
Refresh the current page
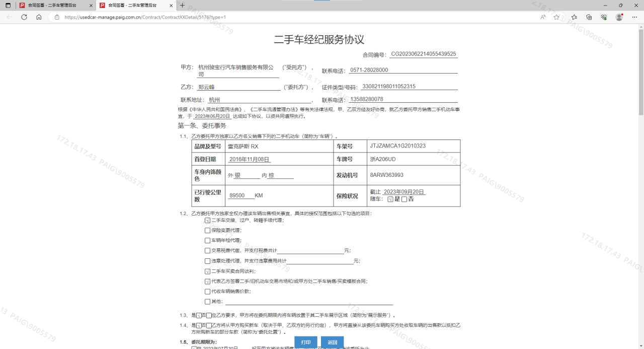[24, 17]
